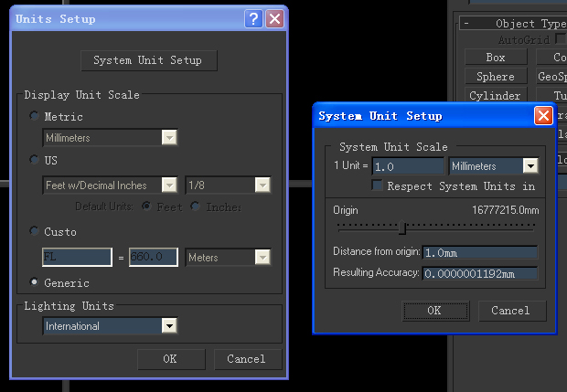Toggle the AutoGrid checkbox
The image size is (567, 392).
point(561,38)
